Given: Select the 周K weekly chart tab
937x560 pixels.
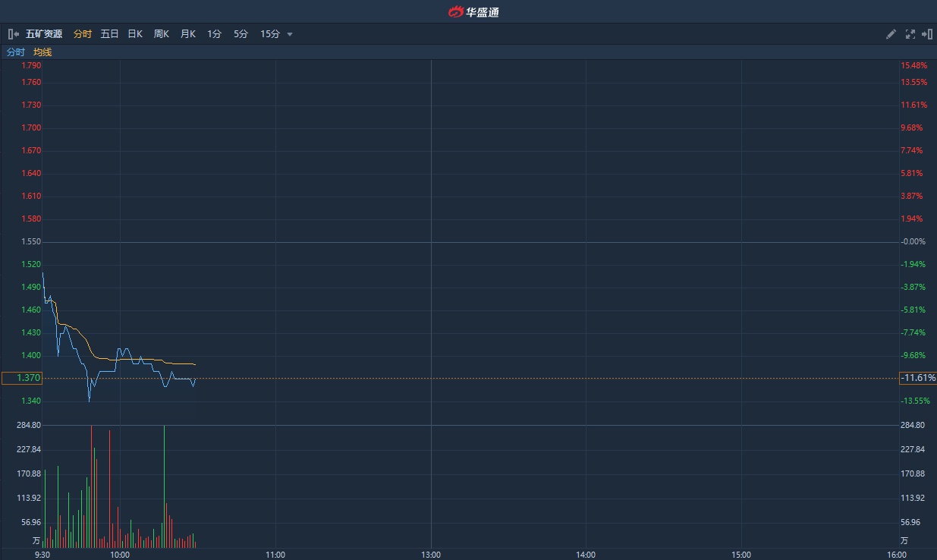Looking at the screenshot, I should pos(161,34).
